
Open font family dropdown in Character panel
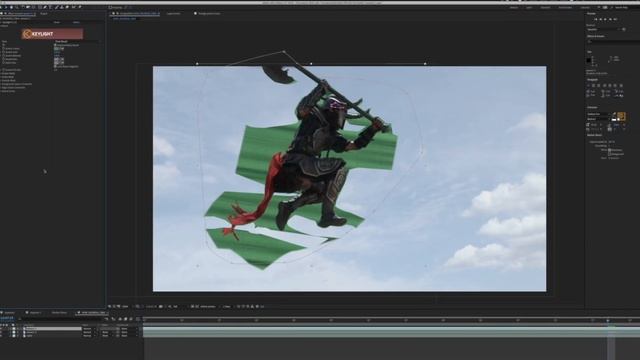(598, 114)
